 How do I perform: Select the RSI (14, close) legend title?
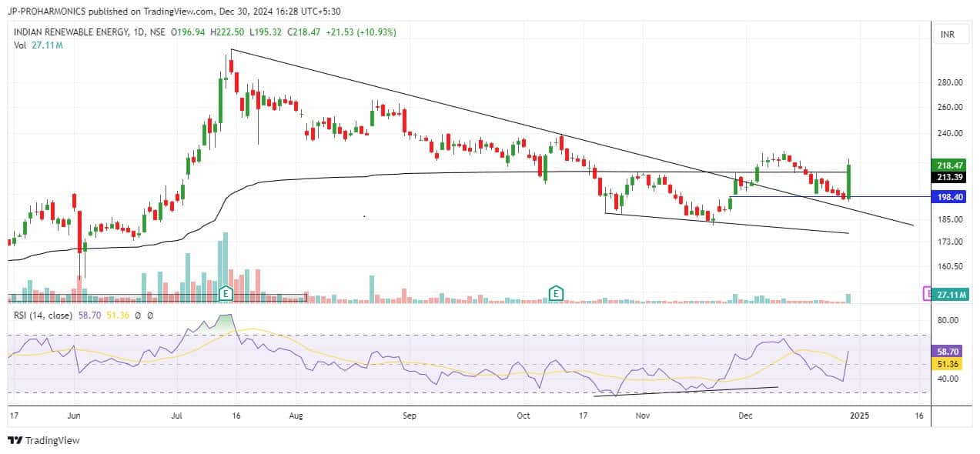(x=43, y=315)
